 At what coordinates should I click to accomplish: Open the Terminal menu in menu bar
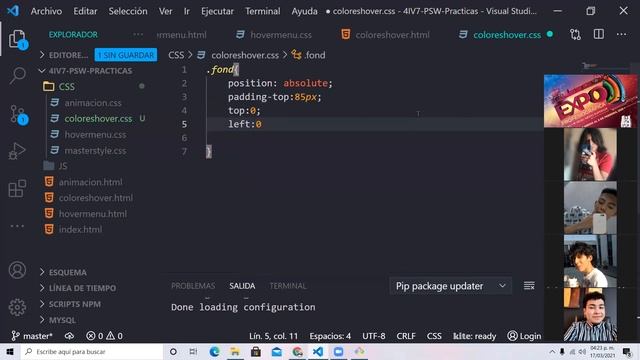point(262,11)
